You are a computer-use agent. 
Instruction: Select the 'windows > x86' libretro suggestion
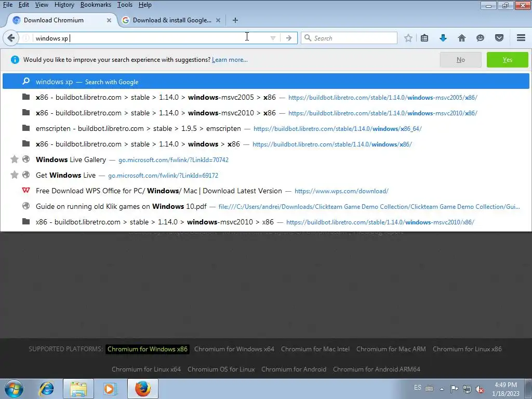pyautogui.click(x=266, y=144)
